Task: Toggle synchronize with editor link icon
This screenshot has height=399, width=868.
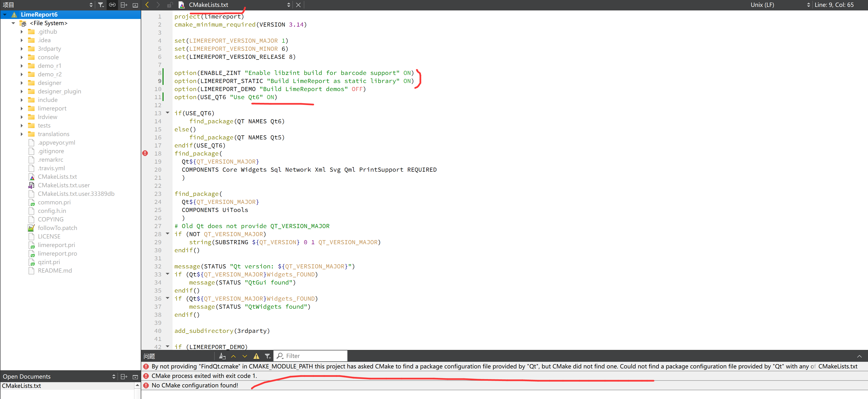Action: (x=112, y=5)
